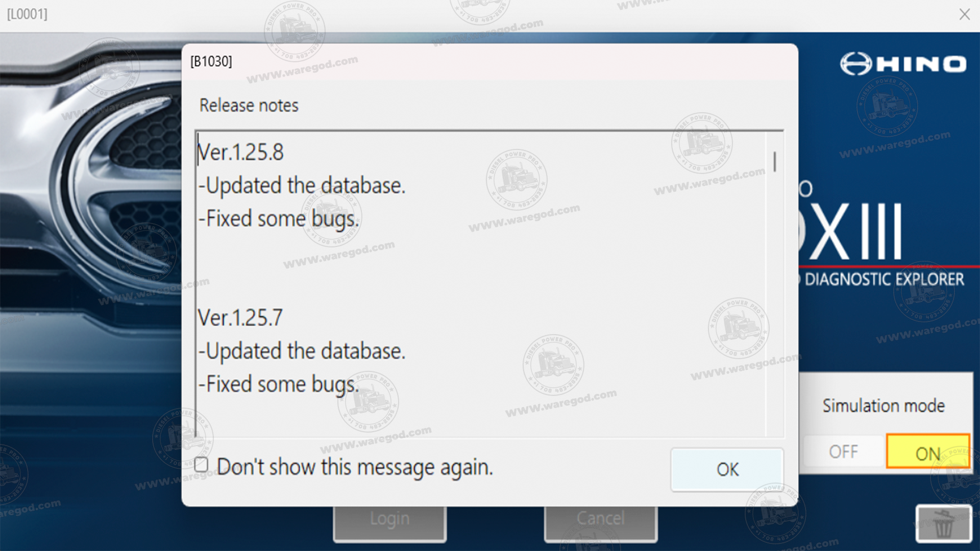Click the Release notes heading label
Viewport: 980px width, 551px height.
click(x=249, y=106)
